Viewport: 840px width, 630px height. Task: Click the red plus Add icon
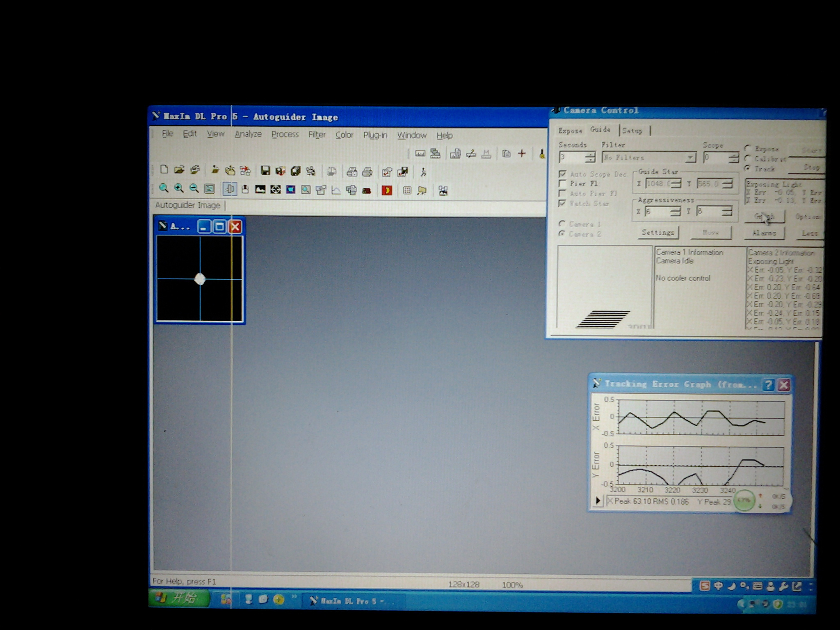click(x=522, y=153)
